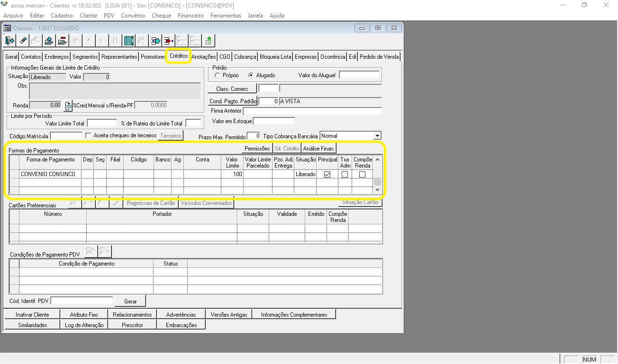Image resolution: width=618 pixels, height=364 pixels.
Task: Go to next record navigation icon
Action: point(102,41)
